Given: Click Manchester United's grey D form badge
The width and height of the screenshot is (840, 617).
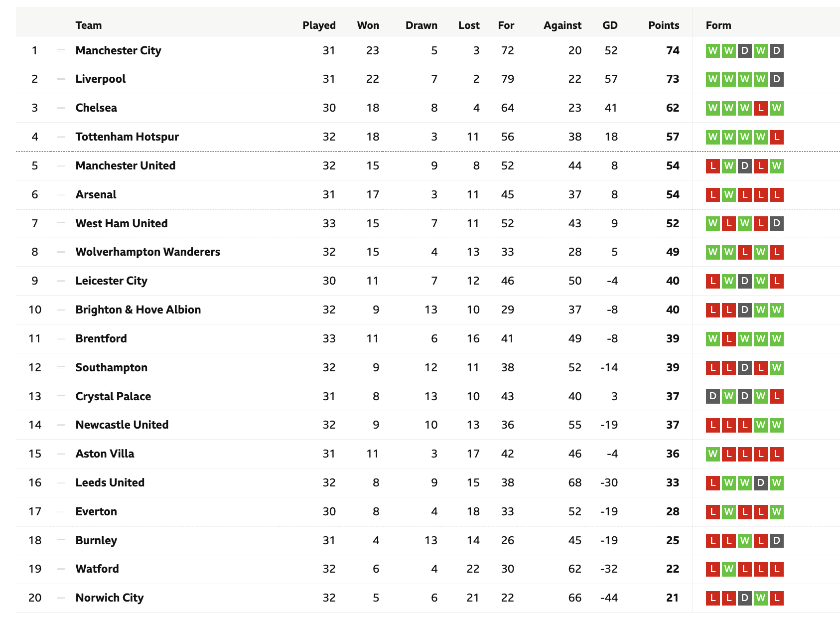Looking at the screenshot, I should click(744, 166).
